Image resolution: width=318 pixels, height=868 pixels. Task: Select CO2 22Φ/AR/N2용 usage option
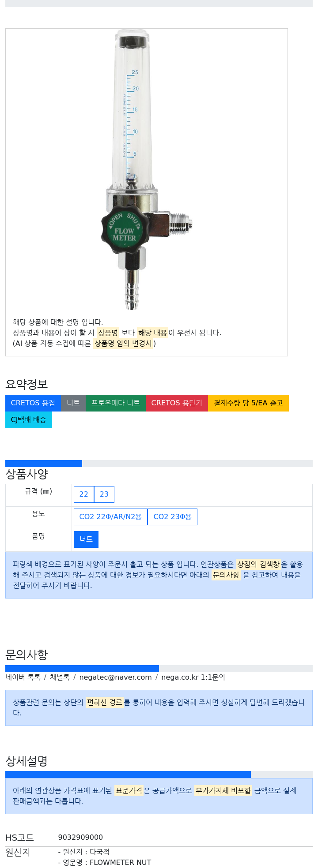[x=110, y=517]
